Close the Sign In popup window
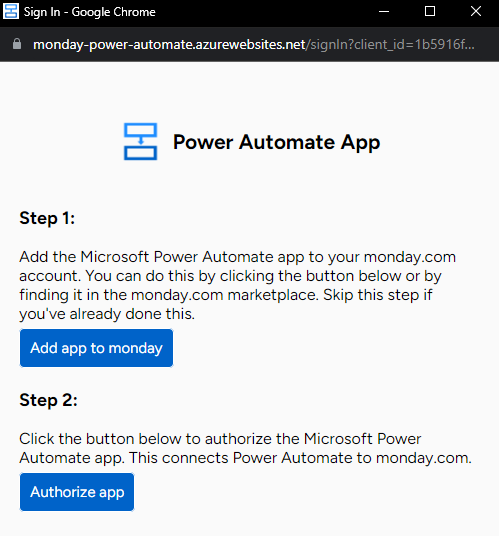The image size is (499, 536). tap(476, 11)
